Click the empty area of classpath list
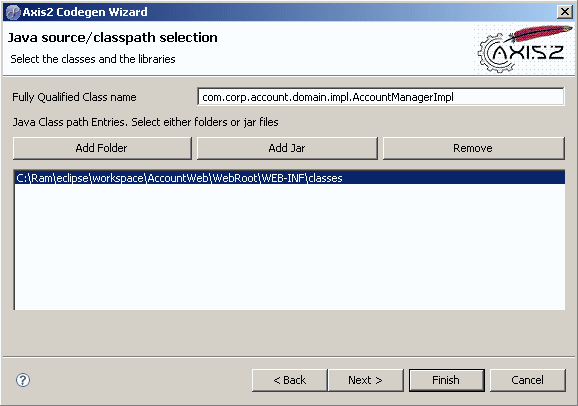Viewport: 578px width, 406px height. pyautogui.click(x=290, y=247)
